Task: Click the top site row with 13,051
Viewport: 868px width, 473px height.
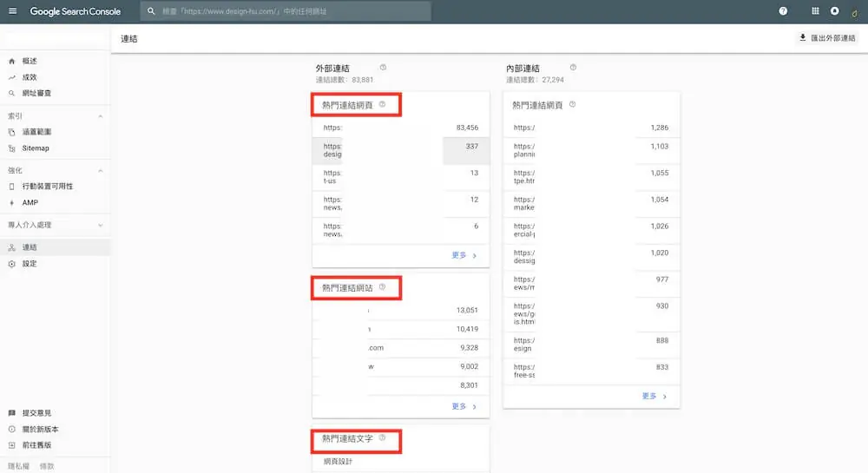Action: click(x=401, y=311)
